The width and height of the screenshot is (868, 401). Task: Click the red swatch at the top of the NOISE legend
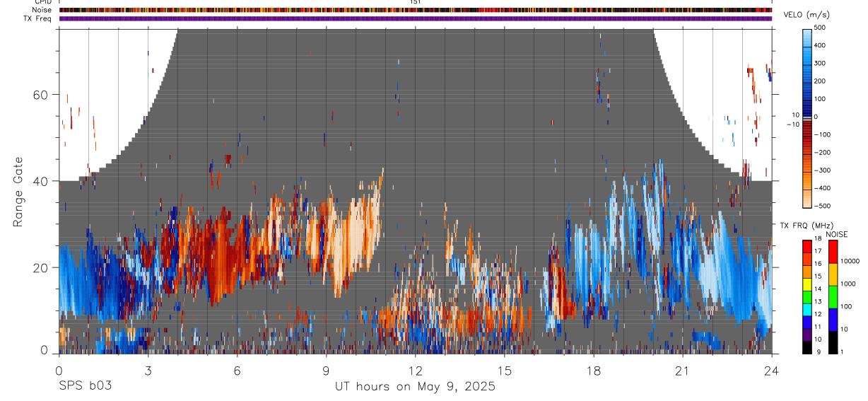coord(833,252)
